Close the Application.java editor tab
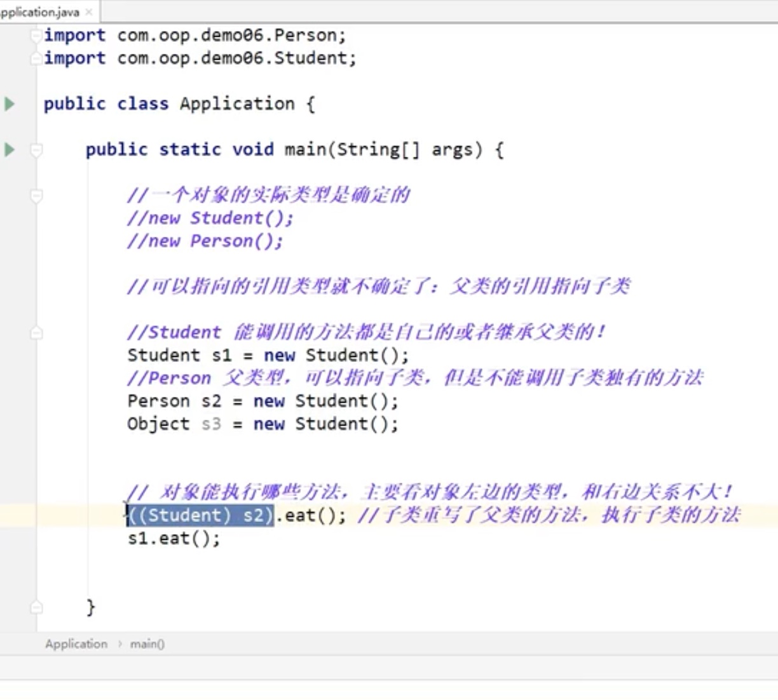Image resolution: width=778 pixels, height=700 pixels. [x=89, y=12]
